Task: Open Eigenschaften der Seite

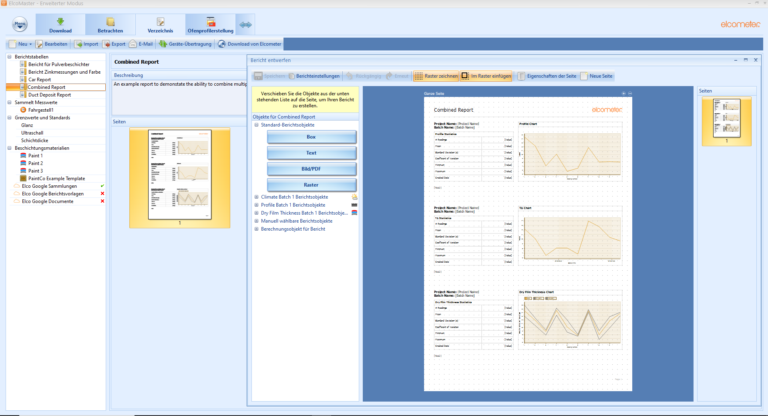Action: pyautogui.click(x=523, y=76)
